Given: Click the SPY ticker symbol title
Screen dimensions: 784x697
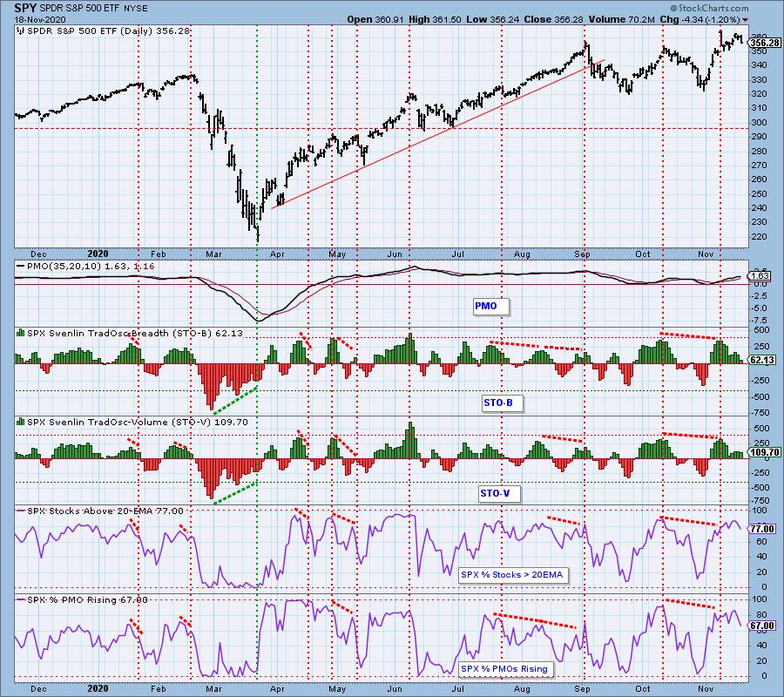Looking at the screenshot, I should [x=24, y=8].
